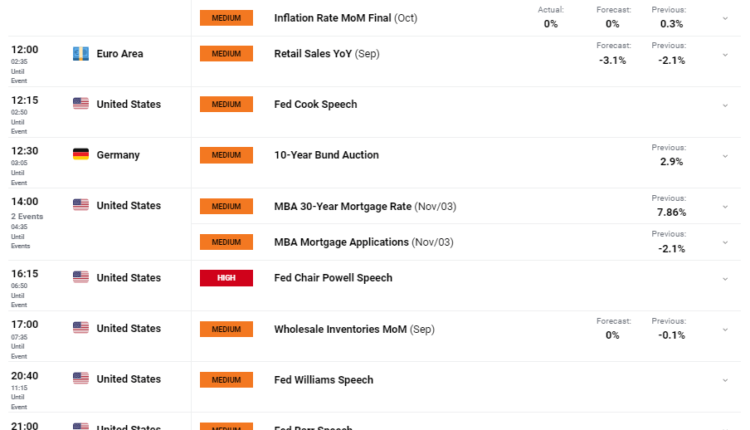Click the Euro Area flag icon

tap(81, 54)
